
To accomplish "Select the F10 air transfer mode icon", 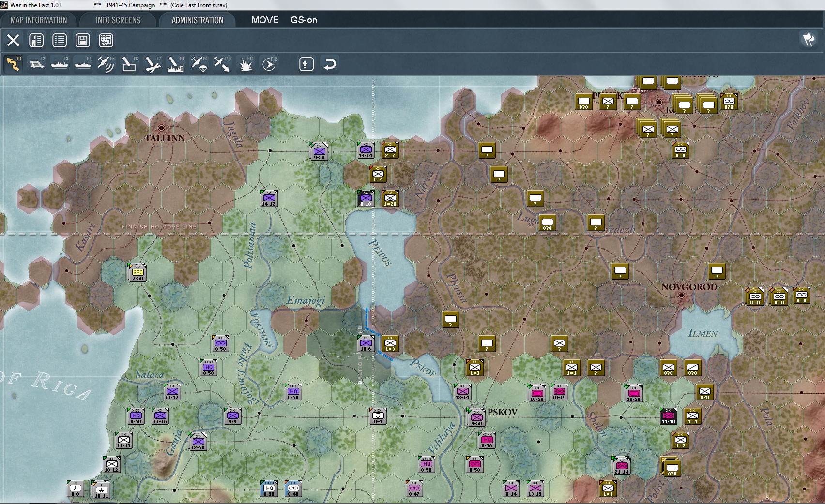I will coord(222,64).
